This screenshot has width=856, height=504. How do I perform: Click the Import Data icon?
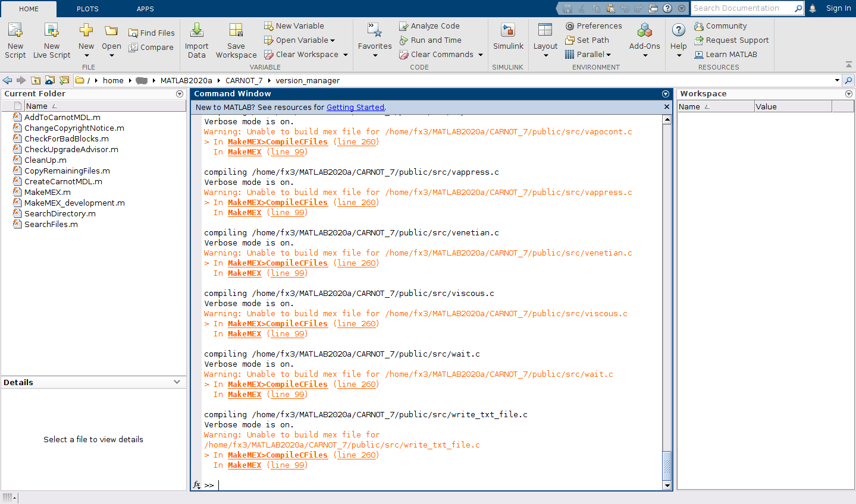[x=196, y=30]
